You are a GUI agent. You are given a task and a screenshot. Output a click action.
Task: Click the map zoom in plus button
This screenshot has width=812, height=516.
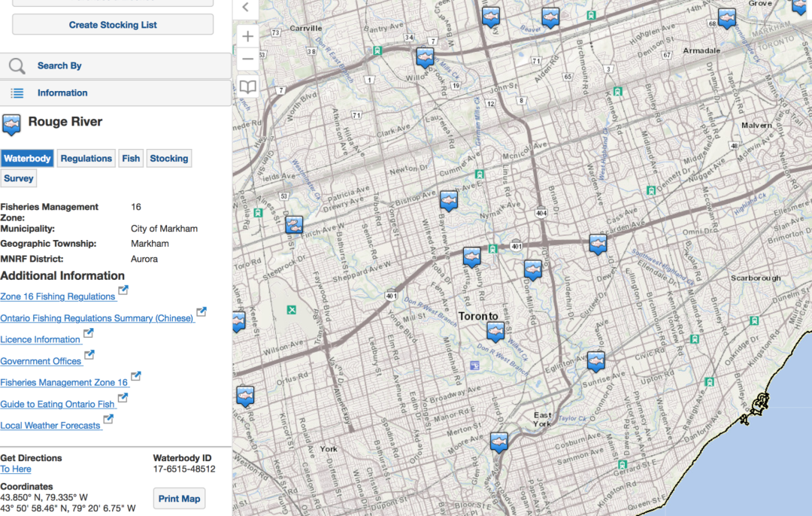point(247,36)
